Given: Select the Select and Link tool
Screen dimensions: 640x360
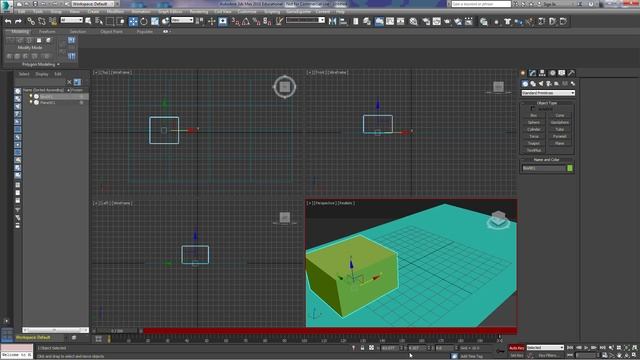Looking at the screenshot, I should [31, 21].
